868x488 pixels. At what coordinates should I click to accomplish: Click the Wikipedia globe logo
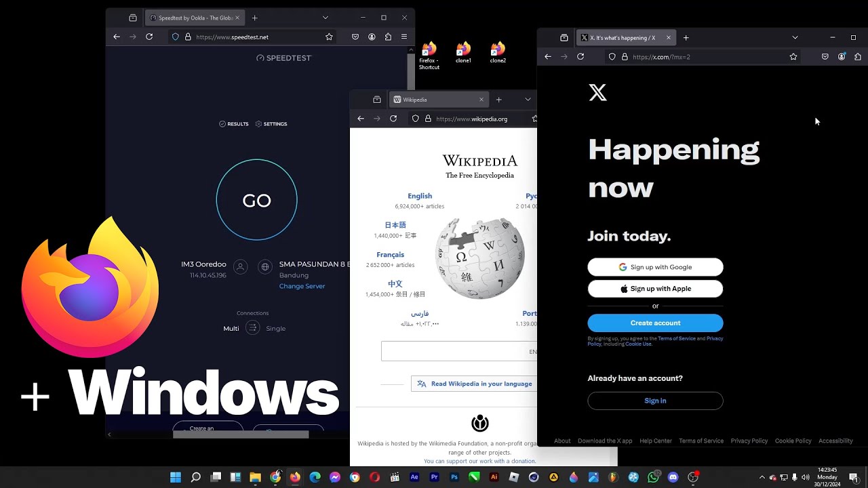[480, 258]
